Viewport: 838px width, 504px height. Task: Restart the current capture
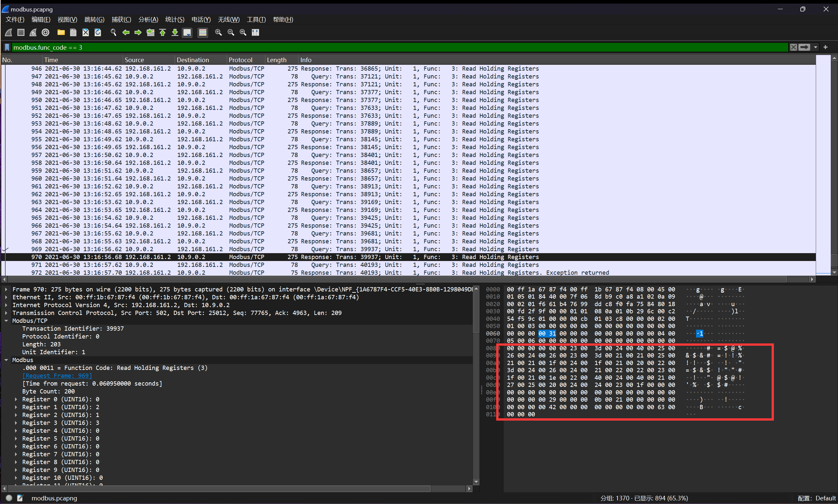coord(33,32)
